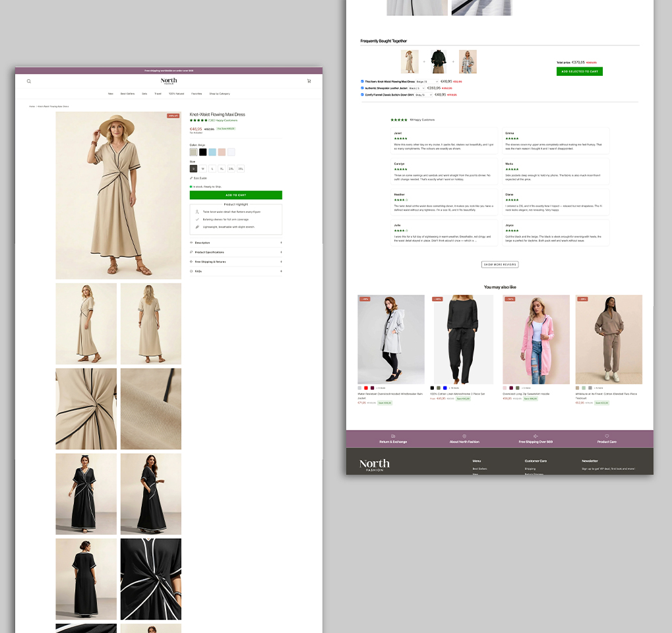Screen dimensions: 672x633
Task: Click the green ADD TO CART button
Action: click(235, 195)
